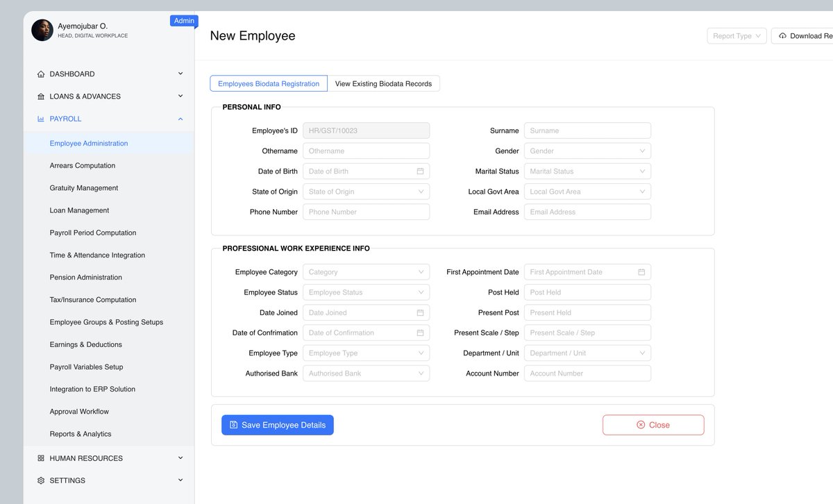Click calendar icon in Date of Birth

tap(420, 171)
